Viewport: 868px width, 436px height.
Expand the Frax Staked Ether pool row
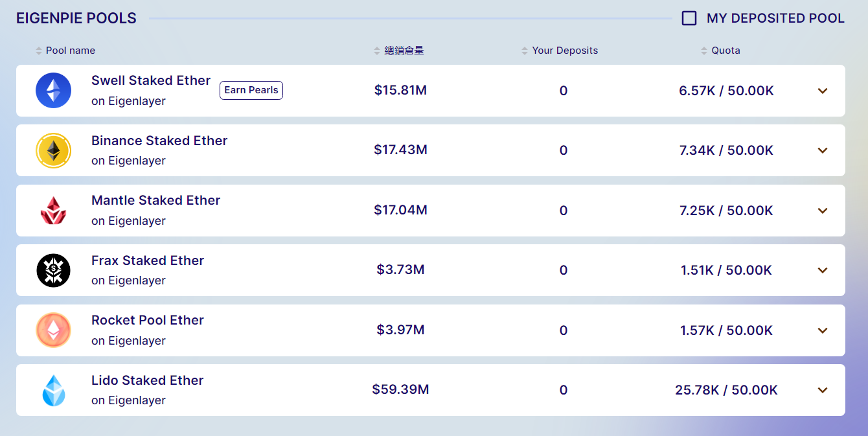click(x=823, y=270)
